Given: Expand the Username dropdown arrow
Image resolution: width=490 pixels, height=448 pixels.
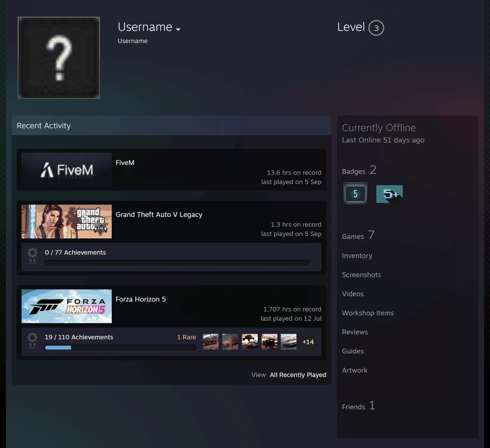Looking at the screenshot, I should [178, 29].
